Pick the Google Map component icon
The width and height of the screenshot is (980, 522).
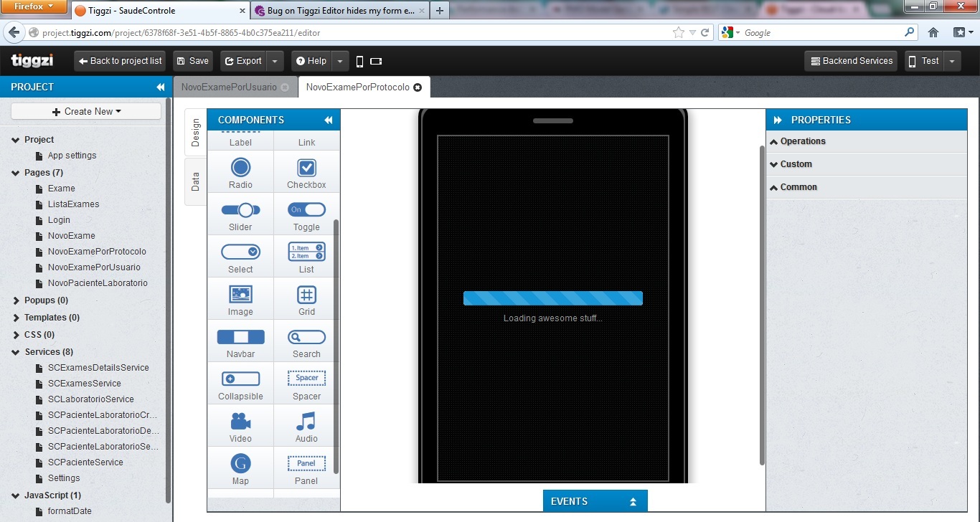[240, 463]
